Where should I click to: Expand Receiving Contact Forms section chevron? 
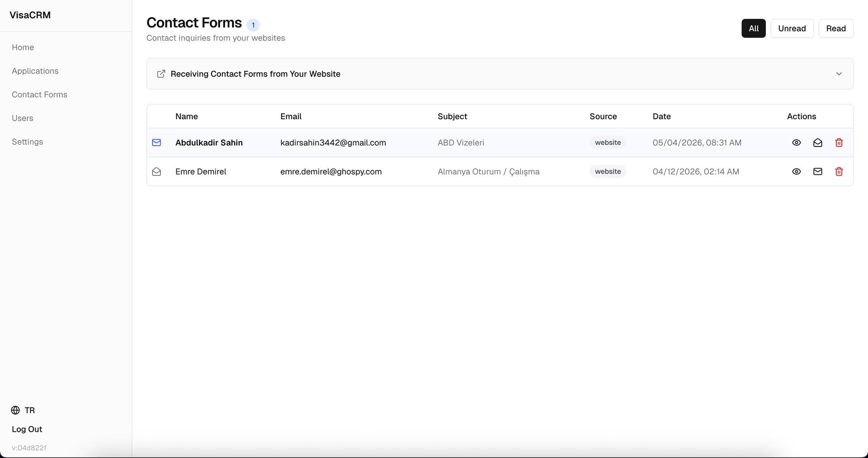click(x=839, y=74)
